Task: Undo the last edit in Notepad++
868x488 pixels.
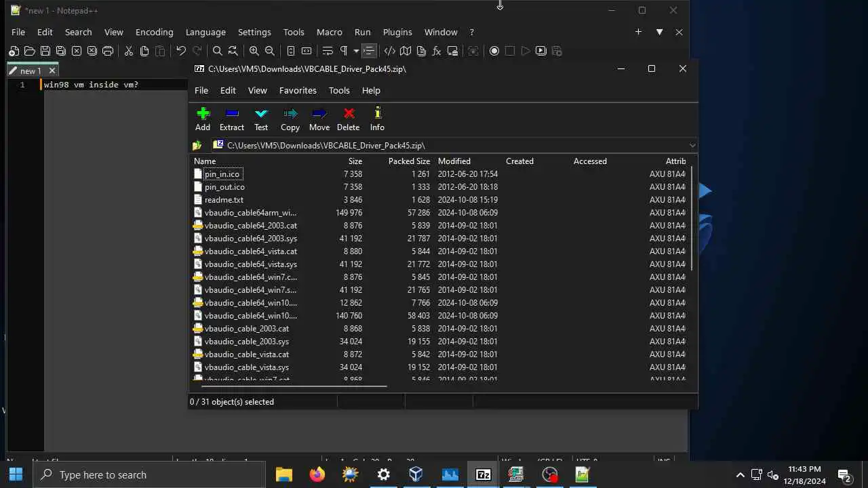Action: 180,51
